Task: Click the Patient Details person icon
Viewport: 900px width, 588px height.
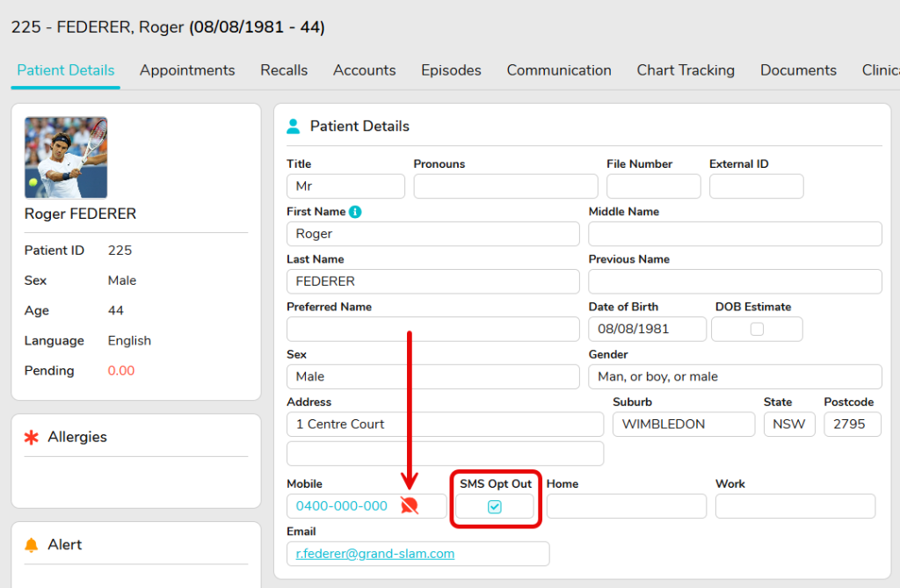Action: 294,127
